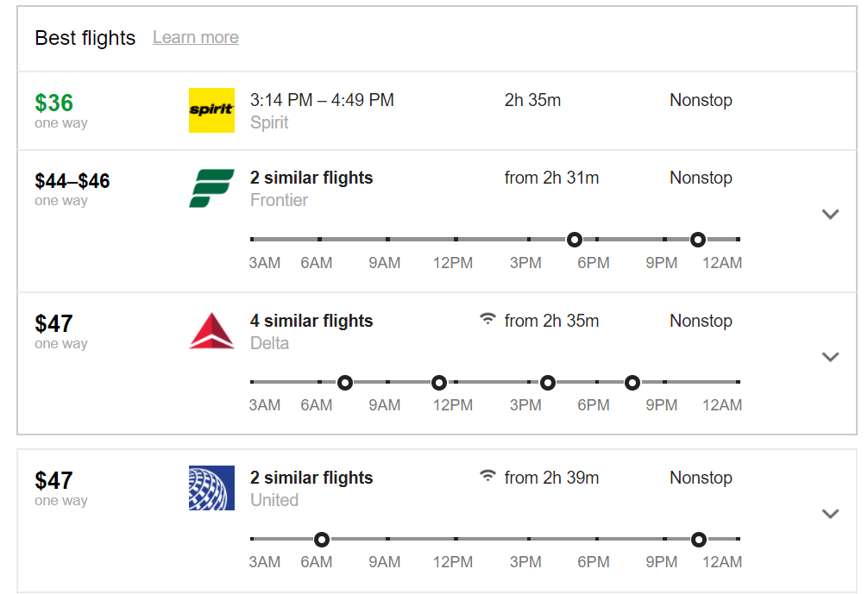Select the Frontier flight departing near 5PM
868x594 pixels.
574,239
